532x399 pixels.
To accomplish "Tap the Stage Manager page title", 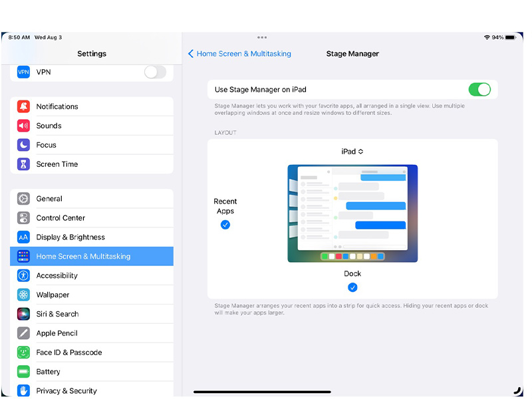I will tap(352, 54).
